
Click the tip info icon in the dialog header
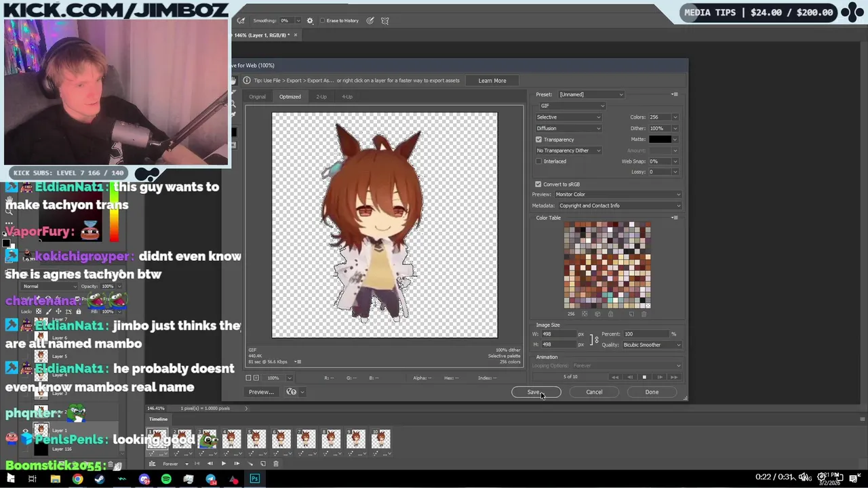[246, 81]
